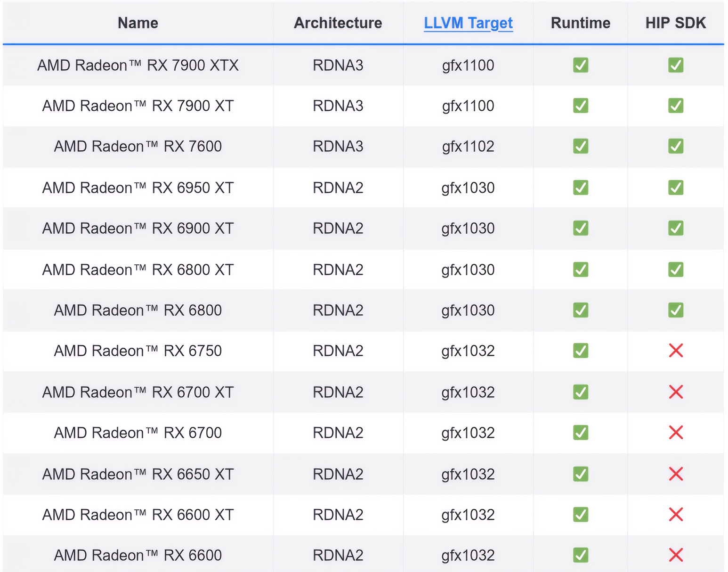Select the AMD Radeon RX 6950 XT name cell
Viewport: 728px width, 572px height.
138,188
